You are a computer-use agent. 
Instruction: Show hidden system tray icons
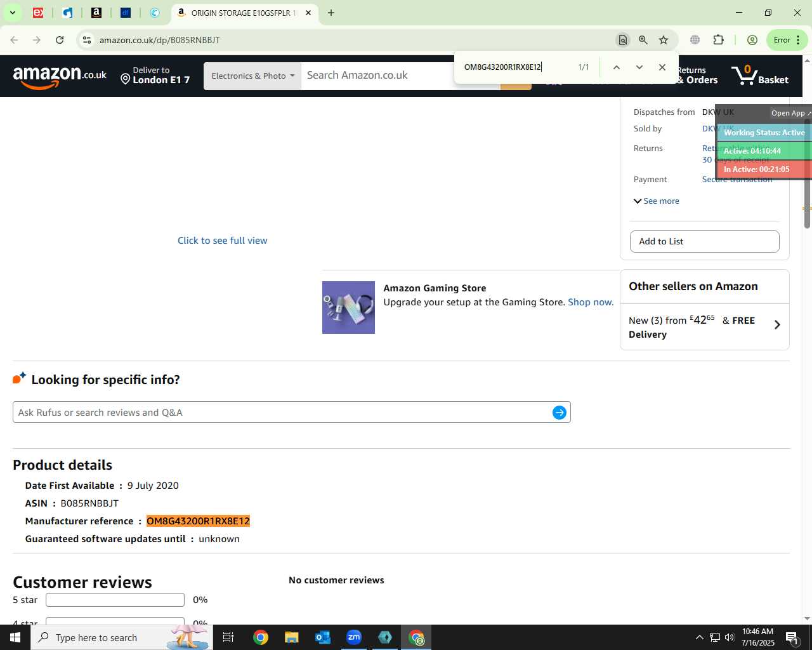coord(699,637)
